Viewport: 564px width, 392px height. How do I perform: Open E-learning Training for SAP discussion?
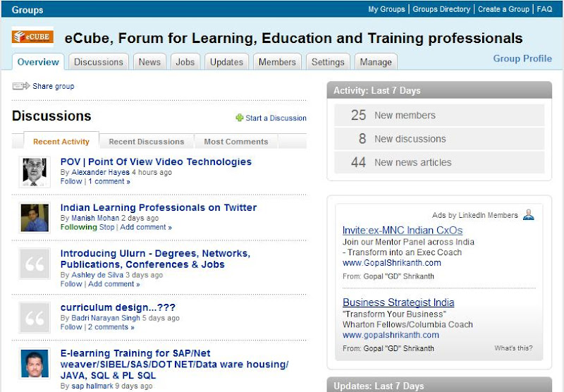click(x=174, y=364)
